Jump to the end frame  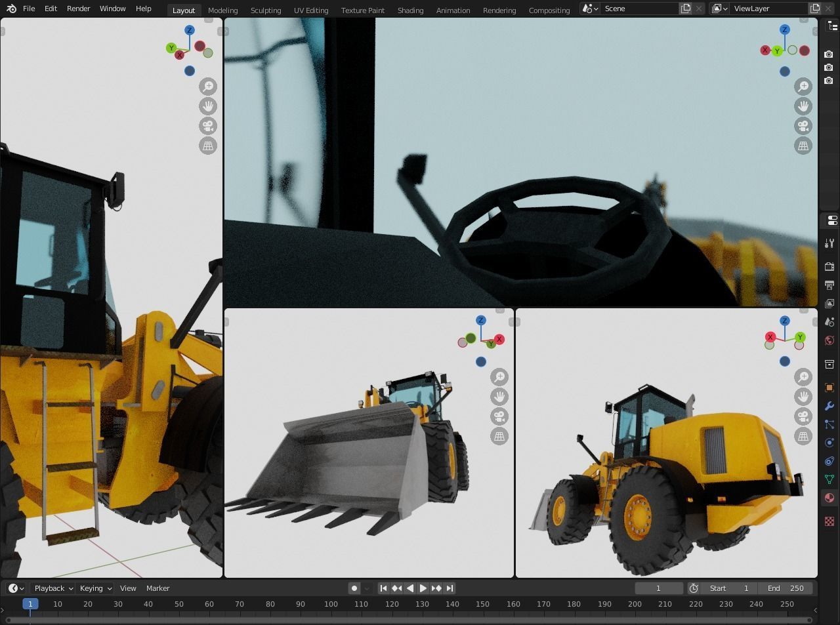coord(450,588)
